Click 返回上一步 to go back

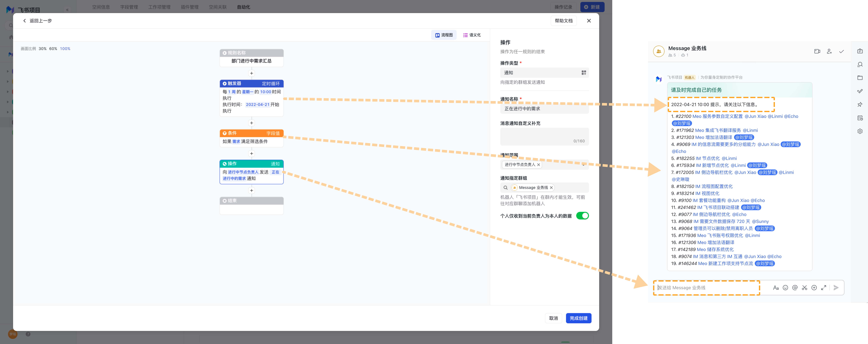coord(37,21)
